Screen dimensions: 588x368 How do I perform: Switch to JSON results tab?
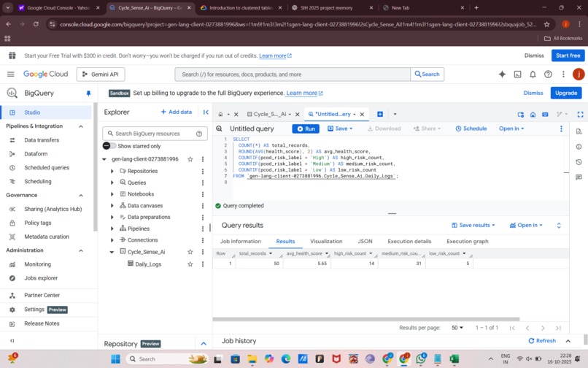coord(365,242)
